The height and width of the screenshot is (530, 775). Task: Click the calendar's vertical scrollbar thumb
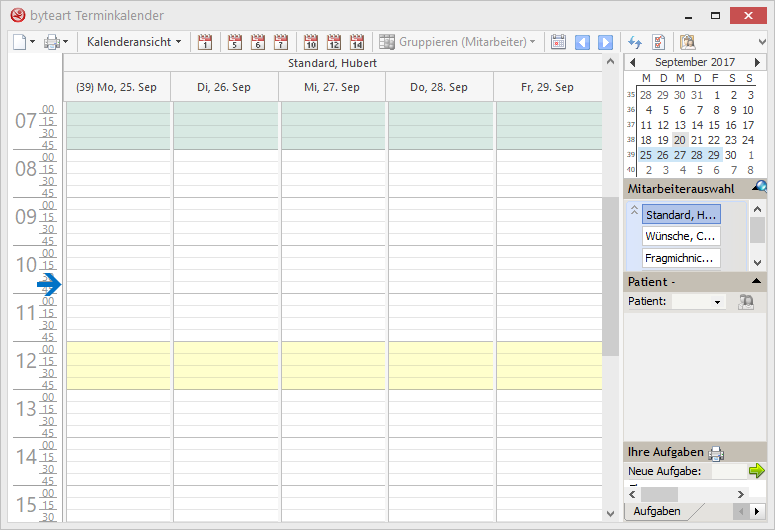(x=610, y=275)
